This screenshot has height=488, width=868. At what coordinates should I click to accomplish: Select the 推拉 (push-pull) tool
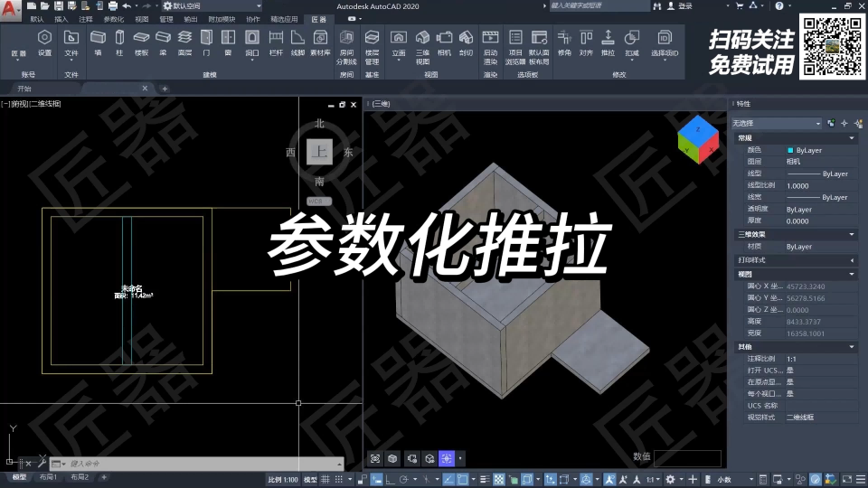[608, 43]
